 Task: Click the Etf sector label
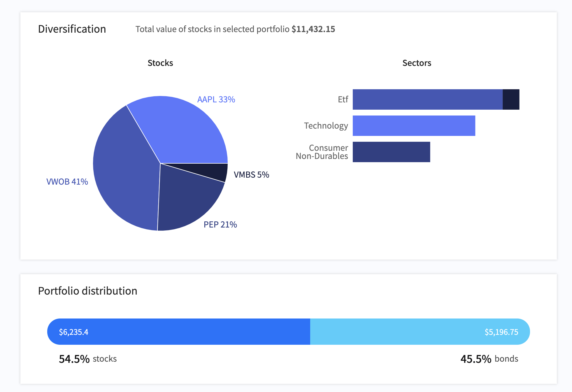point(343,99)
